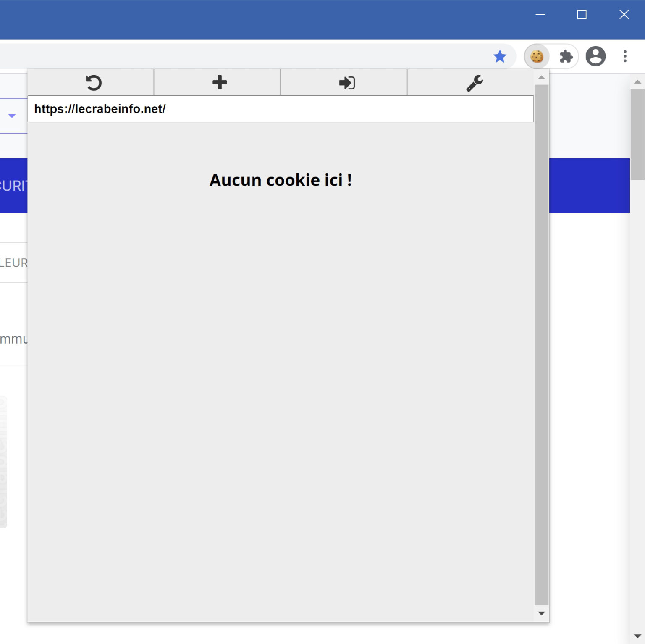Click the blue bookmark star icon

click(500, 56)
